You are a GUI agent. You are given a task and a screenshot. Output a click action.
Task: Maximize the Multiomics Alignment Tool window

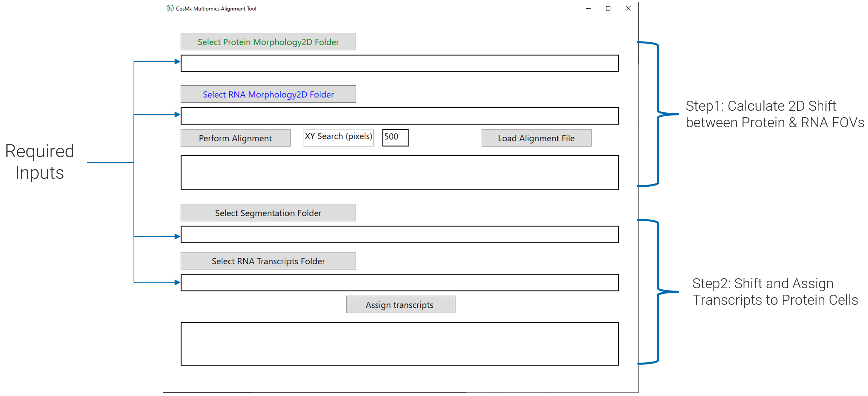click(x=608, y=8)
